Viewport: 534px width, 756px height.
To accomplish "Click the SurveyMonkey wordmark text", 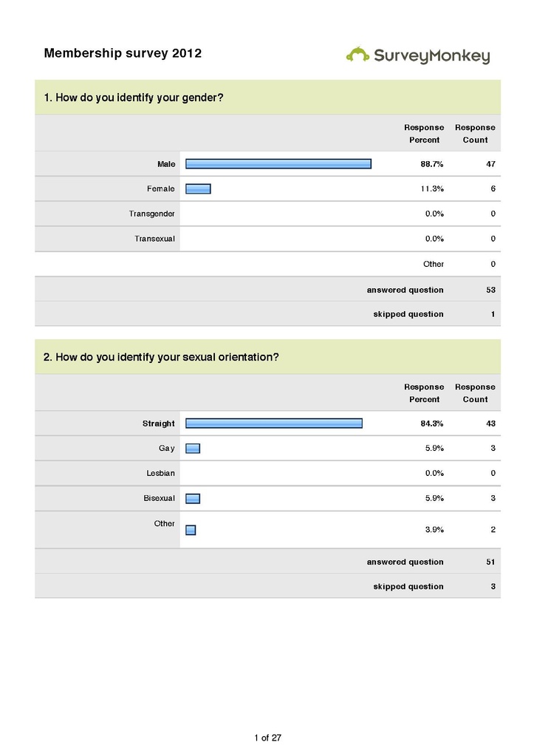I will [432, 56].
